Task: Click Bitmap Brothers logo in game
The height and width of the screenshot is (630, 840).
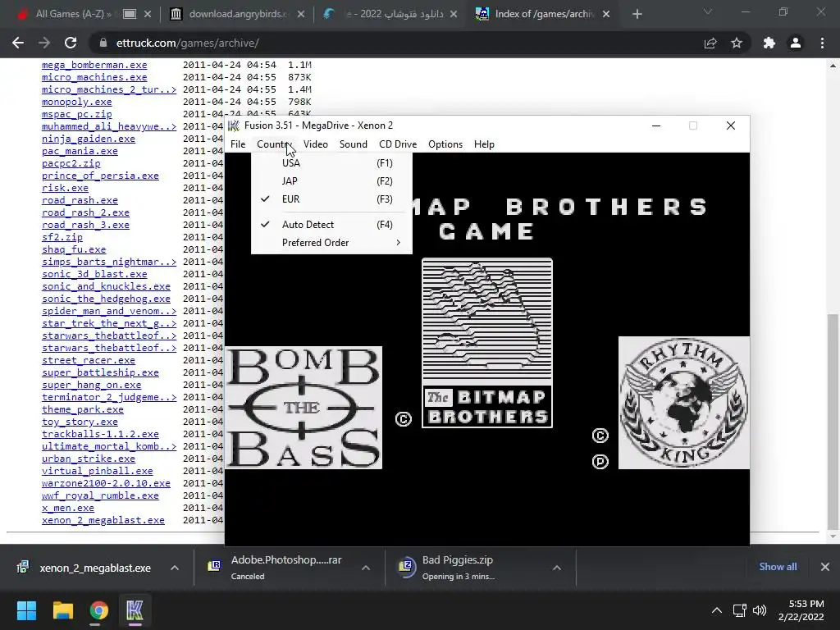Action: [487, 343]
